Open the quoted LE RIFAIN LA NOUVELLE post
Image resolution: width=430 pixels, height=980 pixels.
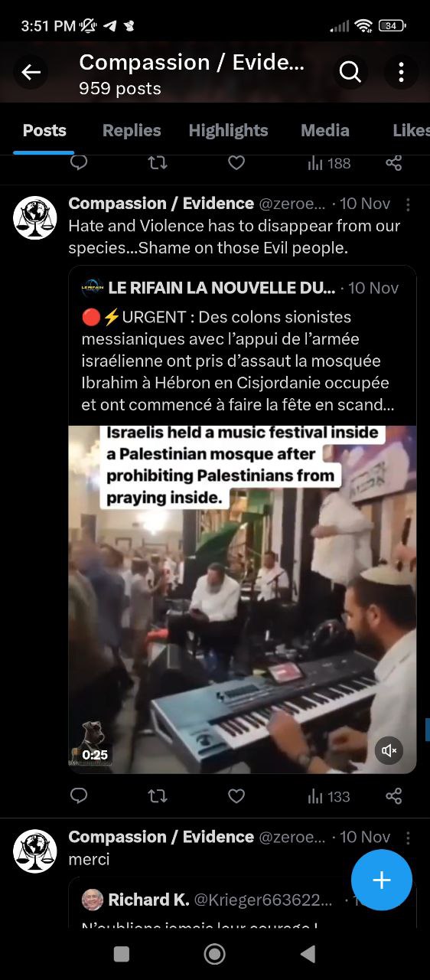click(242, 345)
